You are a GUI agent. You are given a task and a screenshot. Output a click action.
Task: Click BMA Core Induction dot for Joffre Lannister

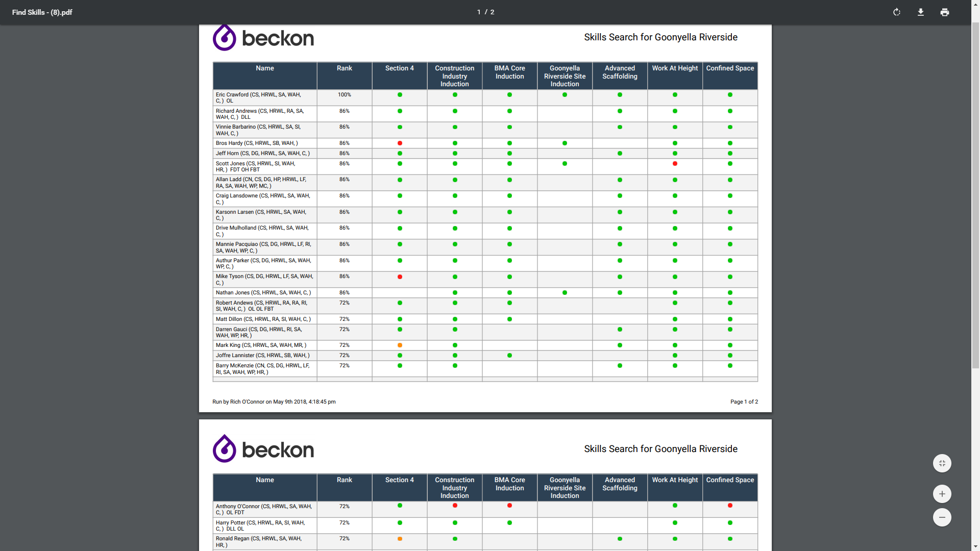coord(509,356)
